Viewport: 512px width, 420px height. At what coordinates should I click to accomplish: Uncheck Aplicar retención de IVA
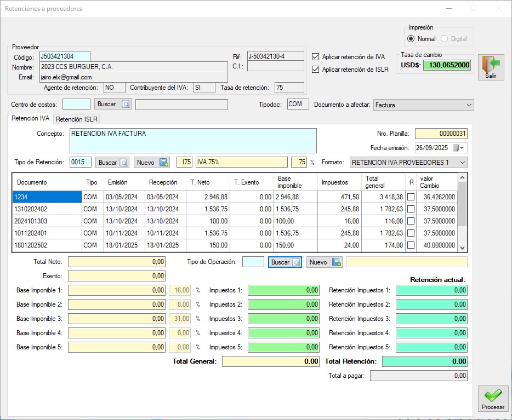tap(315, 57)
